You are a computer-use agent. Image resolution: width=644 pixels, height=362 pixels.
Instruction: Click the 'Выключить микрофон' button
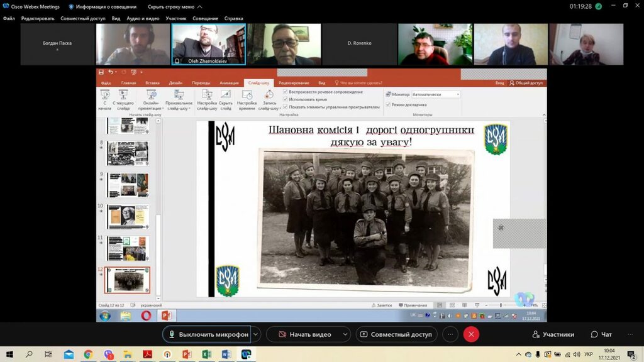click(207, 334)
